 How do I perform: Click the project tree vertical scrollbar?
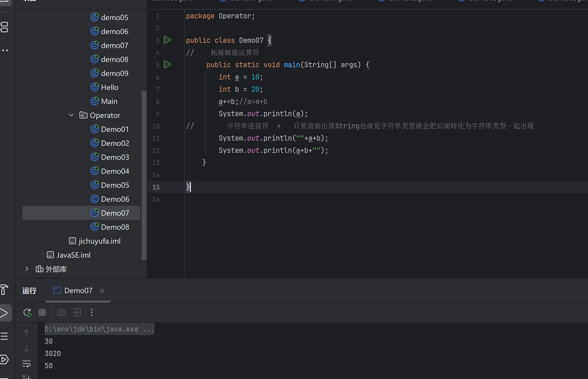144,175
